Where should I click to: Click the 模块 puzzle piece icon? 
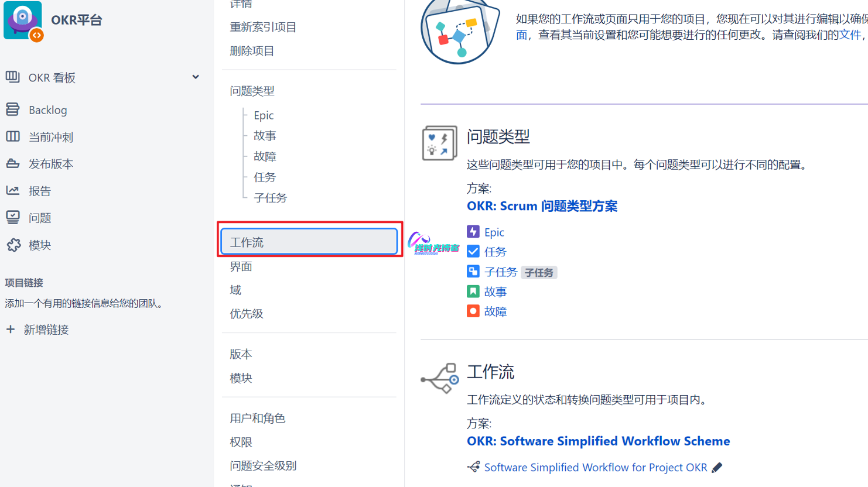[13, 245]
